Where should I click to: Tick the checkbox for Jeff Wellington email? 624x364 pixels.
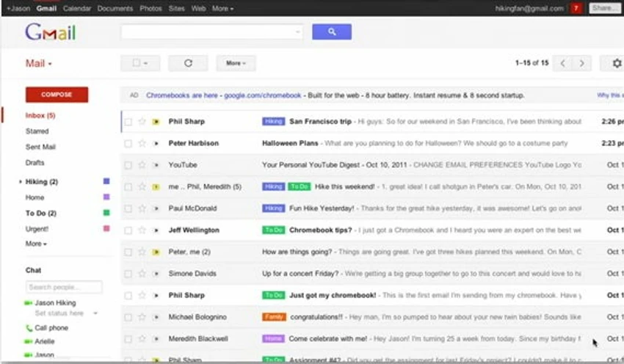click(x=128, y=230)
